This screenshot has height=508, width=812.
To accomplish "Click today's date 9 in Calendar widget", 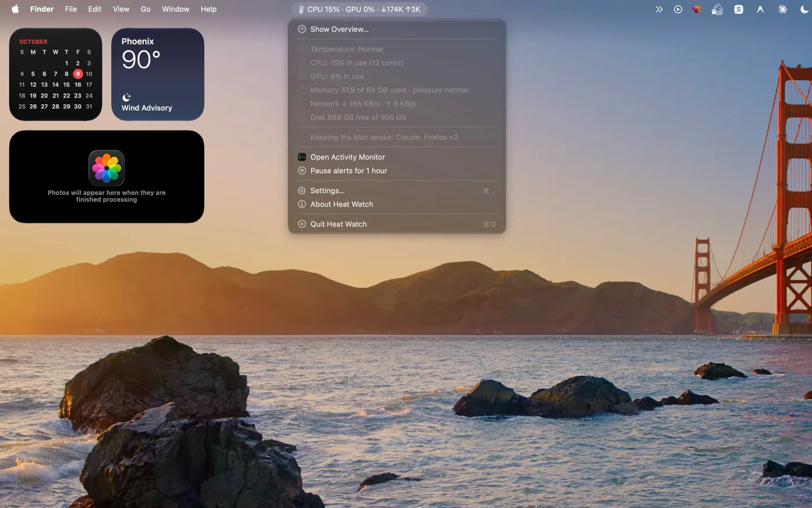I will [x=78, y=74].
